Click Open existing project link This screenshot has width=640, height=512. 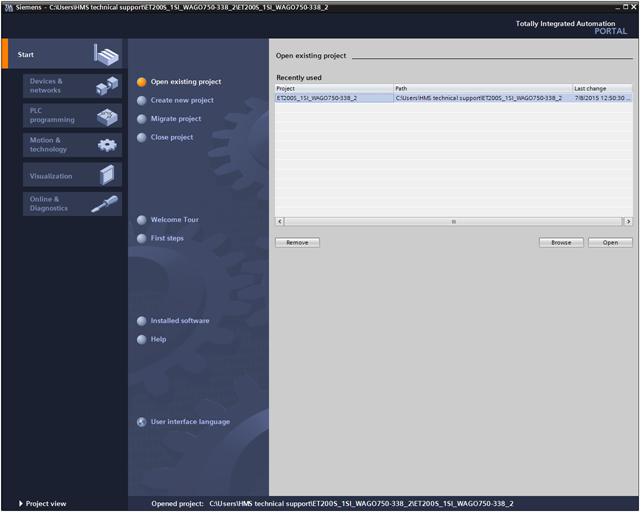(186, 82)
